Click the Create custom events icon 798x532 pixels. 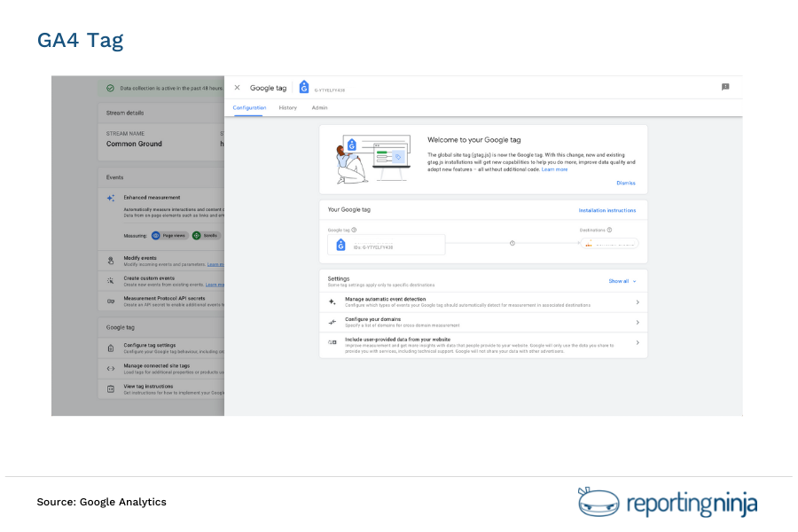(x=111, y=279)
